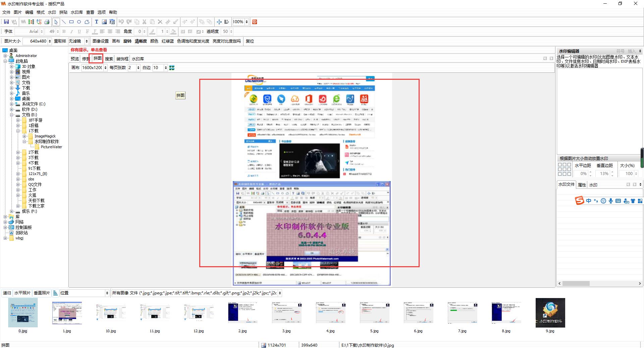Click the Sogou microphone voice input icon
The height and width of the screenshot is (348, 644).
(611, 201)
